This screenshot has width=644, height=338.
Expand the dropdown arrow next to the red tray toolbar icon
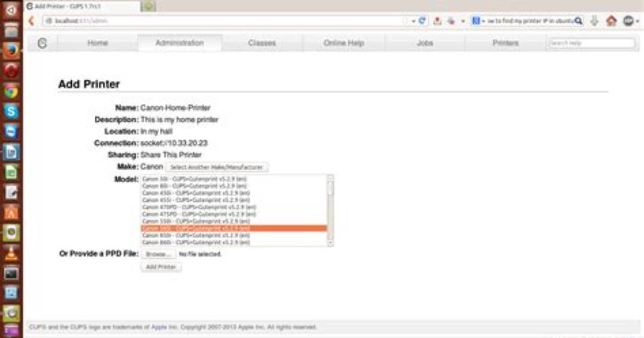click(x=463, y=21)
